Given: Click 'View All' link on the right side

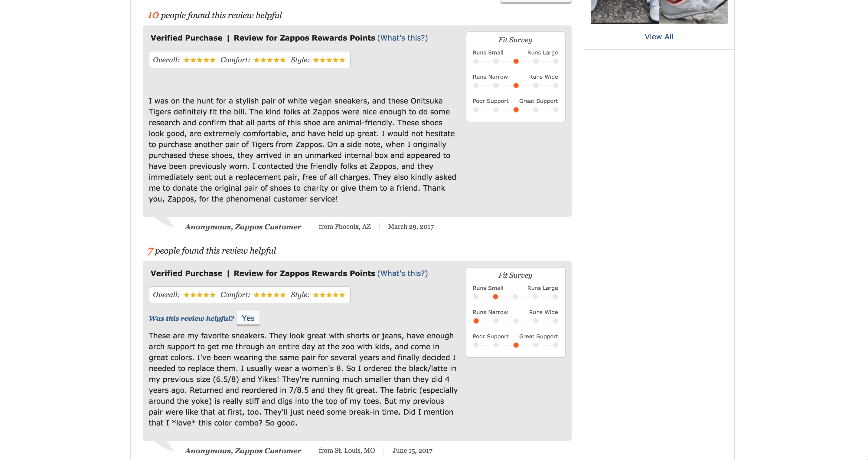Looking at the screenshot, I should 659,36.
